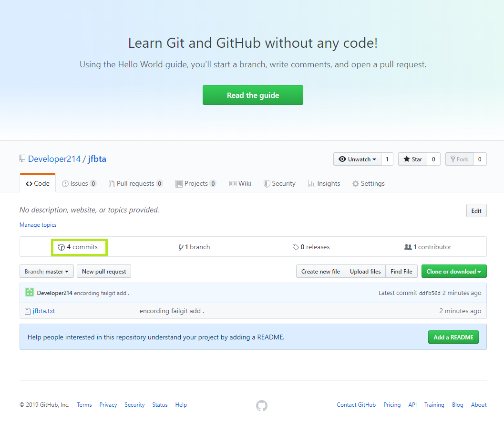Open the Blog footer link
504x422 pixels.
point(457,405)
